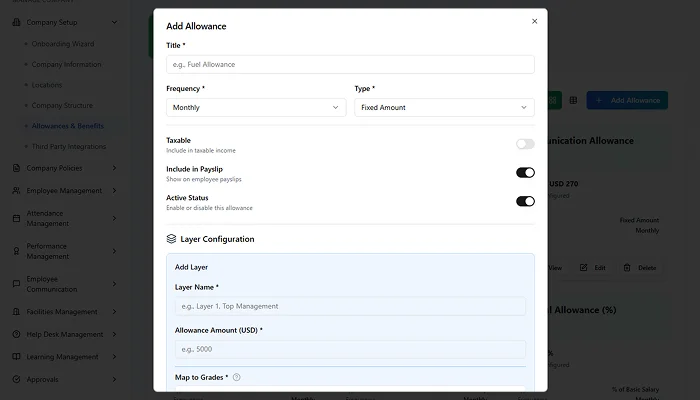Viewport: 700px width, 400px height.
Task: Turn off Include in Payslip switch
Action: pos(525,173)
